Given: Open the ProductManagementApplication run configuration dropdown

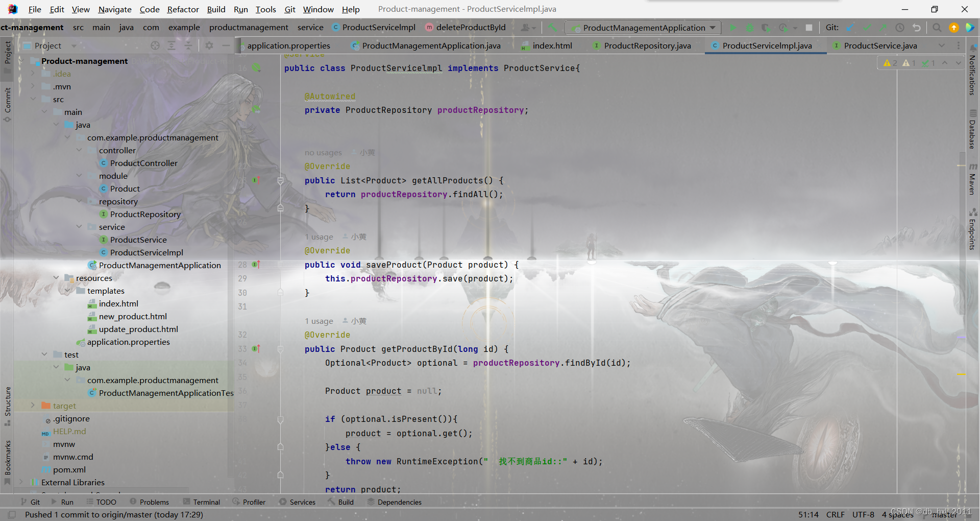Looking at the screenshot, I should tap(644, 28).
